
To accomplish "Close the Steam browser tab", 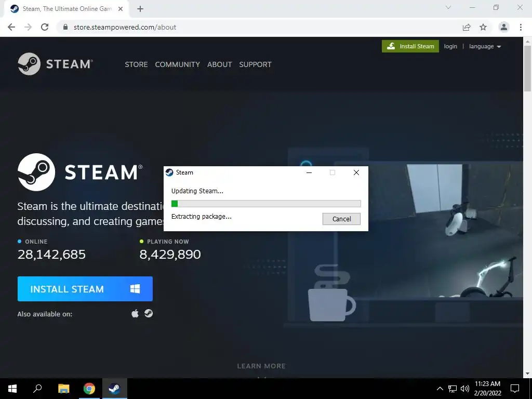I will [121, 9].
